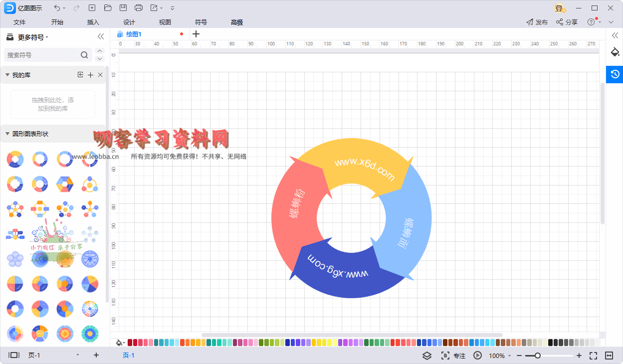
Task: Close the 我的库 section
Action: pyautogui.click(x=100, y=75)
